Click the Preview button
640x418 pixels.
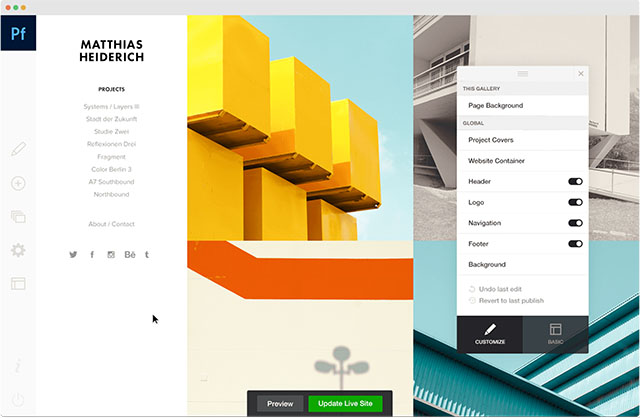tap(280, 404)
